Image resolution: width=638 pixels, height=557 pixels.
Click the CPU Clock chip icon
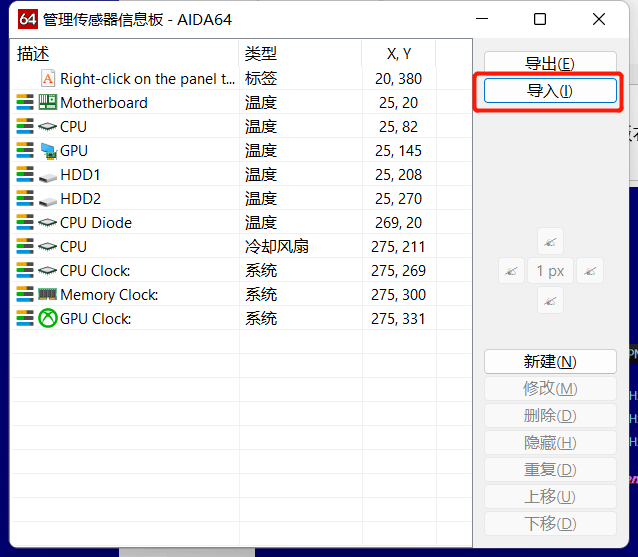[x=48, y=271]
